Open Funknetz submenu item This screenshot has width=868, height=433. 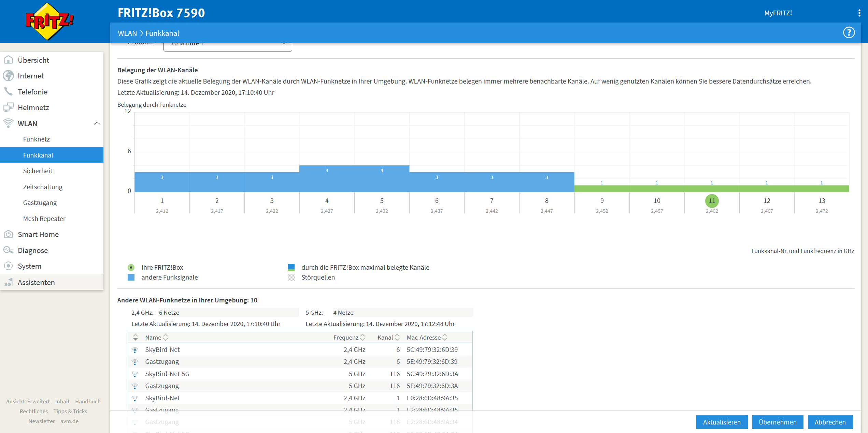click(x=37, y=139)
